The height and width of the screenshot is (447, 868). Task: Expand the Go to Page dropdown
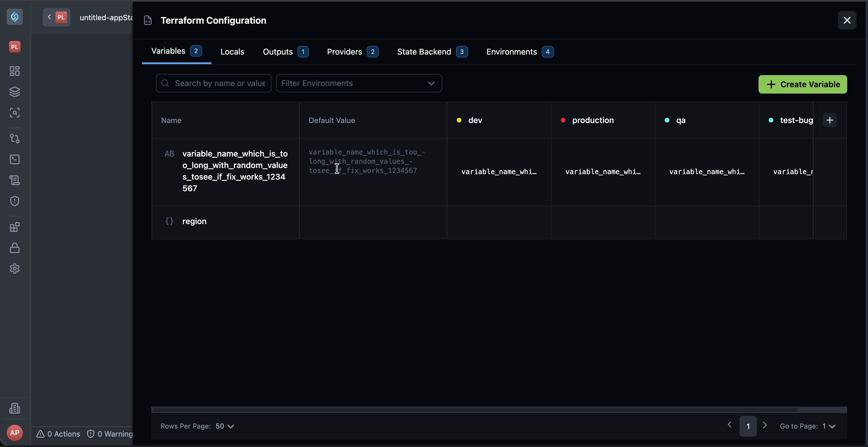tap(829, 426)
